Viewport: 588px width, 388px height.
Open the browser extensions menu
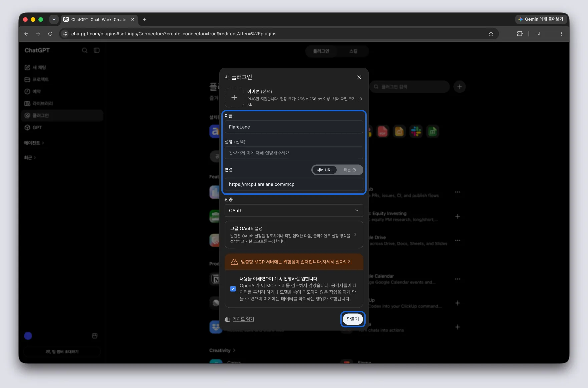(520, 34)
